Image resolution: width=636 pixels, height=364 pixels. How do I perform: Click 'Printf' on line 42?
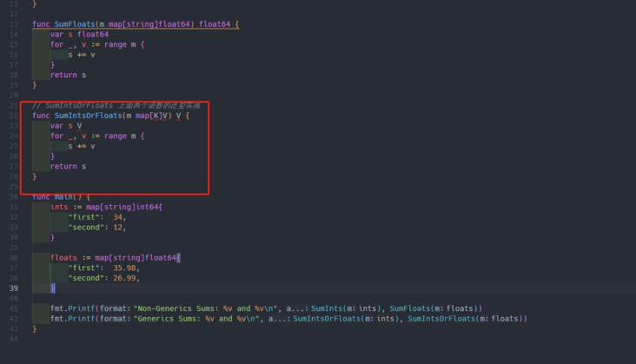[x=82, y=319]
